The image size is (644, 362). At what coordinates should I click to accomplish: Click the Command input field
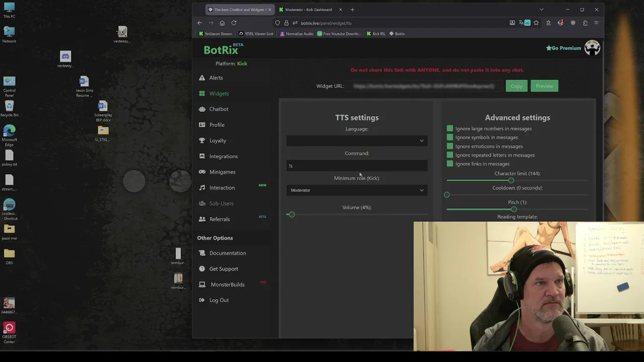[x=357, y=165]
